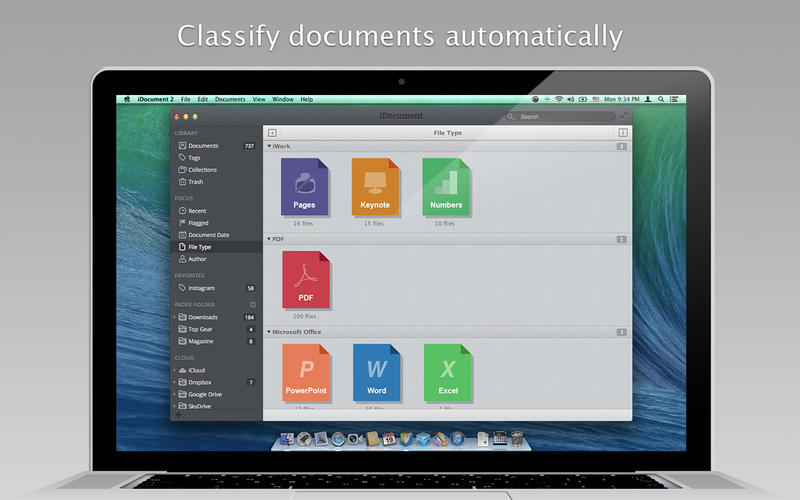This screenshot has height=500, width=800.
Task: Open the File menu
Action: [186, 99]
